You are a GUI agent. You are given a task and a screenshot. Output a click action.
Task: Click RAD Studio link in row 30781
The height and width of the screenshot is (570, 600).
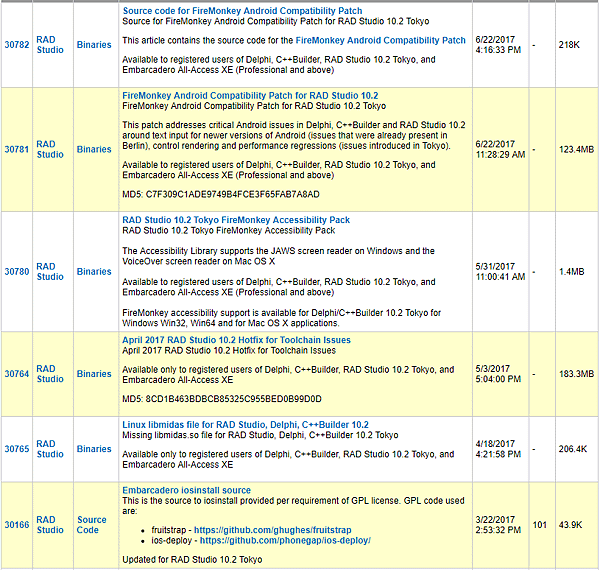pos(50,149)
